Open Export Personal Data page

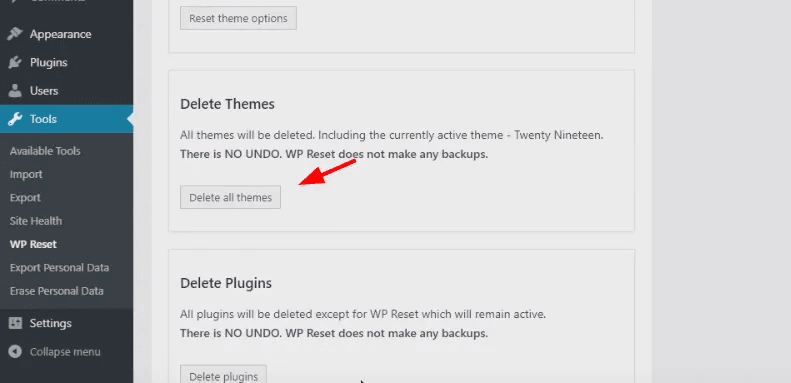60,267
